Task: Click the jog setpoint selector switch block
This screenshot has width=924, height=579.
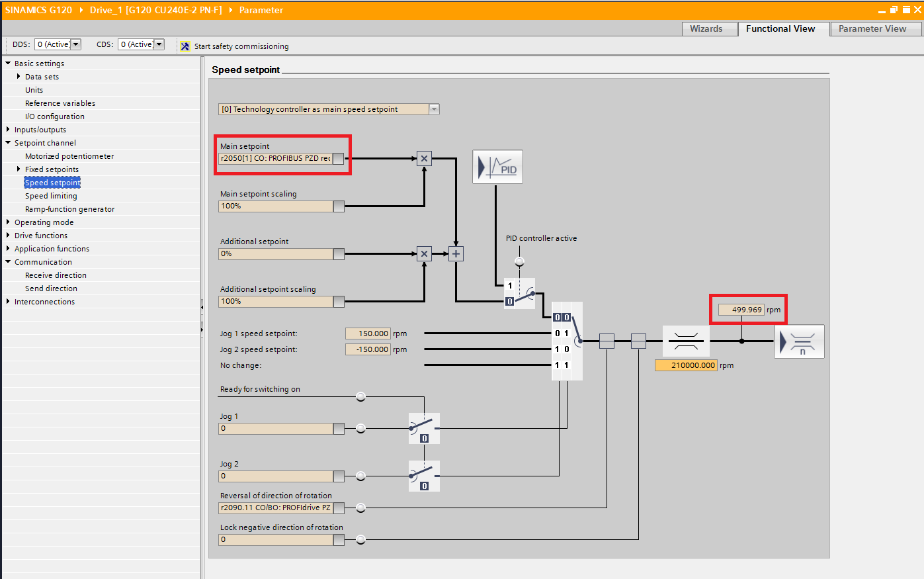Action: [567, 341]
